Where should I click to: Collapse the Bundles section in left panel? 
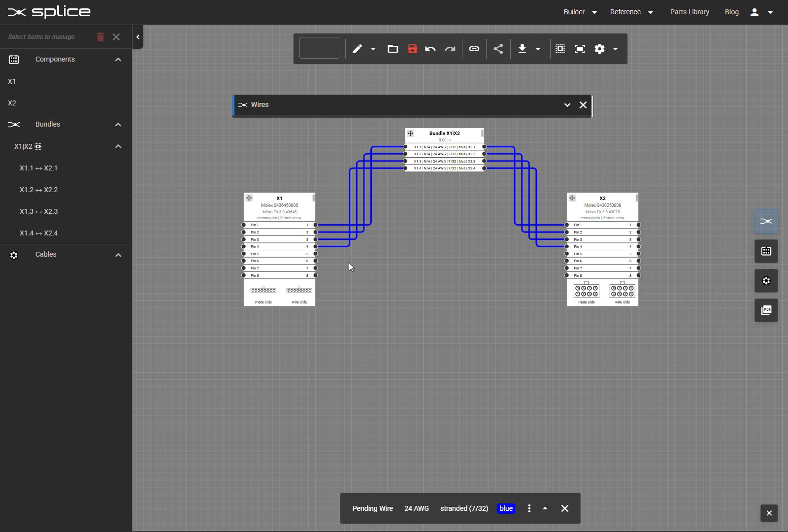coord(118,125)
